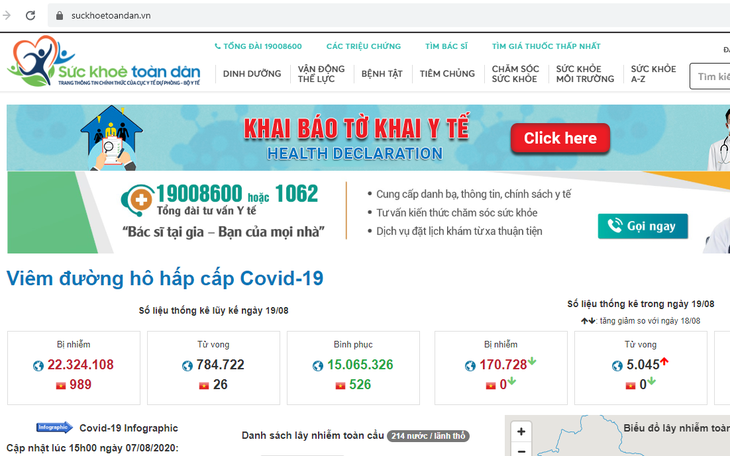Select the Vận động thể lực menu

click(321, 74)
